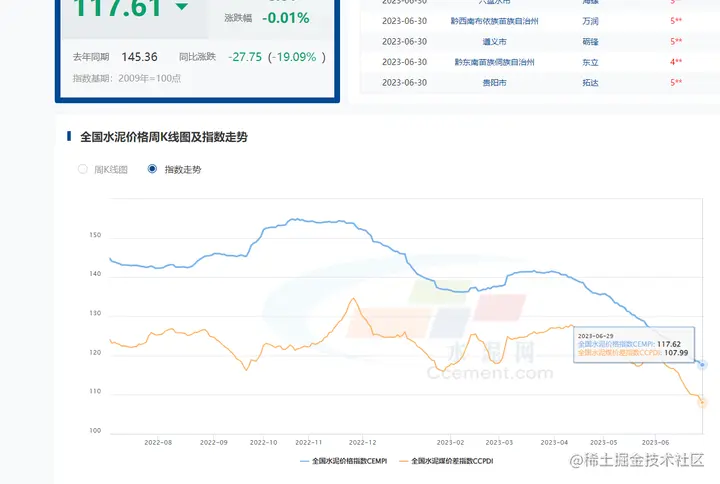Screen dimensions: 720x484
Task: Click the 指数基期：2009年=100点 note
Action: click(x=127, y=79)
